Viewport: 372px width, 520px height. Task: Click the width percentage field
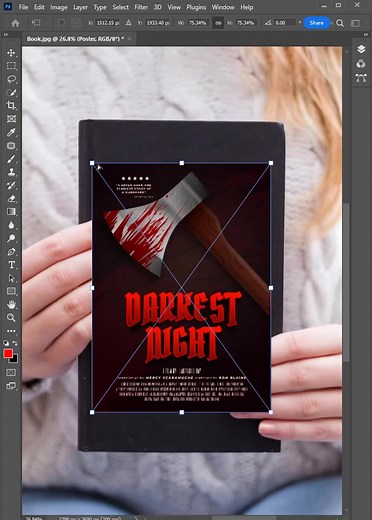click(x=197, y=23)
